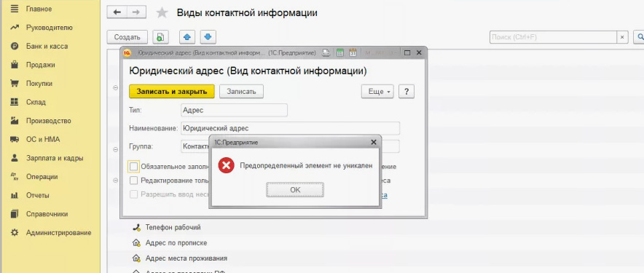Move item down with blue arrow
644x273 pixels.
pos(208,37)
